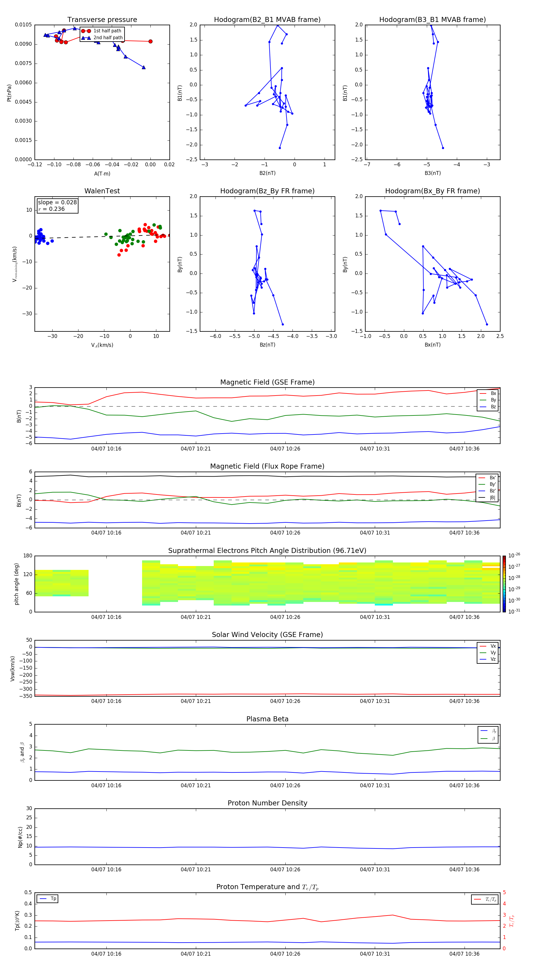Click the 10^-31 color bar label

[x=514, y=611]
